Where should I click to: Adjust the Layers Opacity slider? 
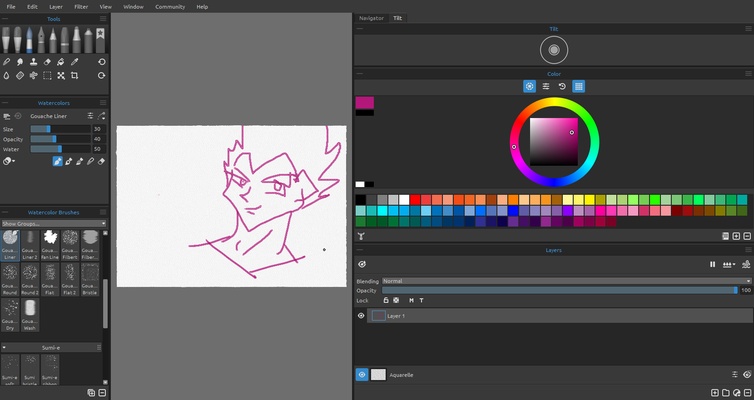pyautogui.click(x=560, y=290)
